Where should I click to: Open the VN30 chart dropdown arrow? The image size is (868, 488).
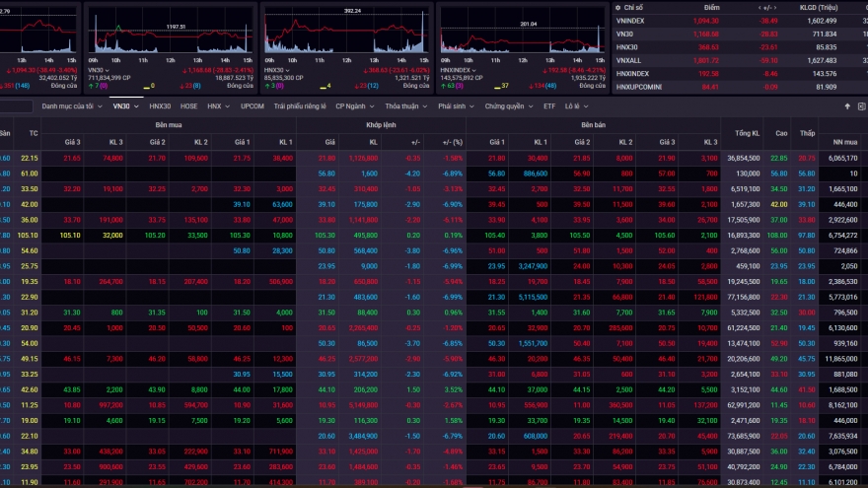108,70
